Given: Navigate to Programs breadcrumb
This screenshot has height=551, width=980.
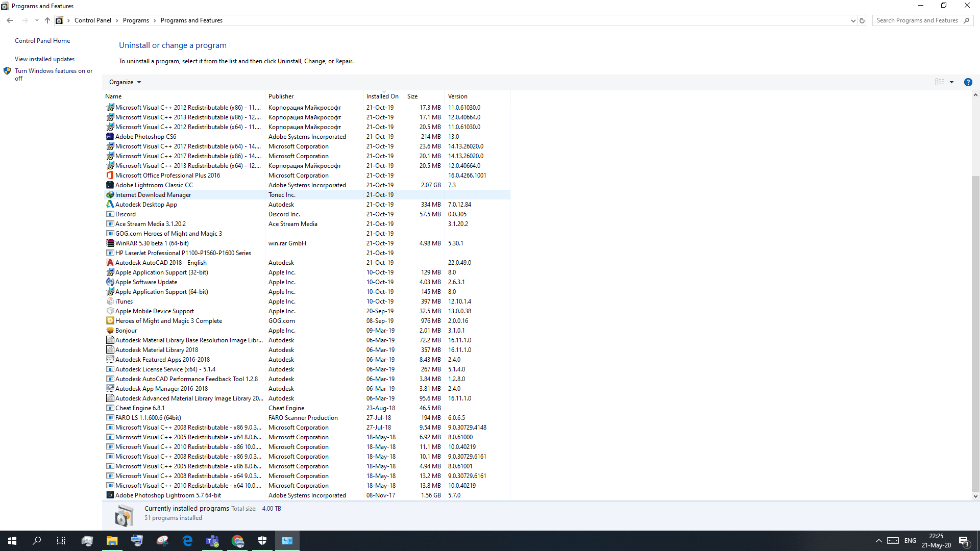Looking at the screenshot, I should coord(136,20).
